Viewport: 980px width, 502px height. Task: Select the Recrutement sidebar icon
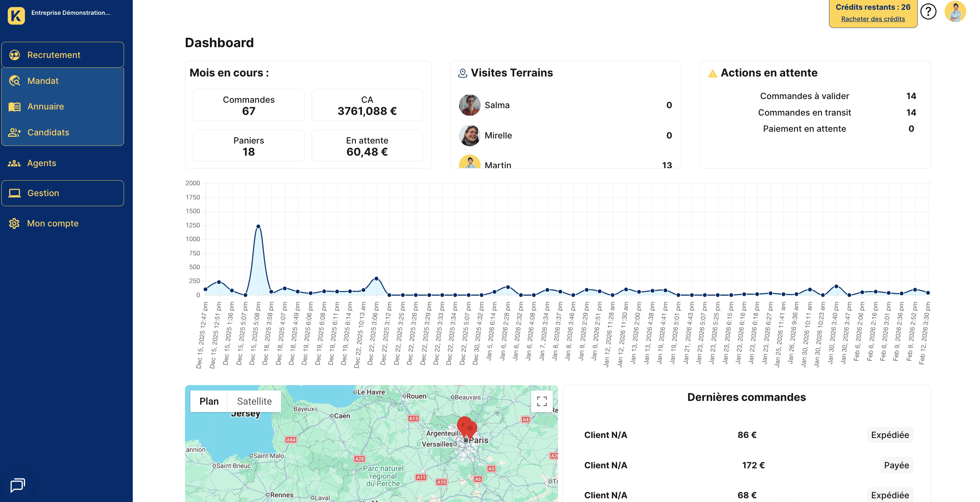pyautogui.click(x=14, y=54)
